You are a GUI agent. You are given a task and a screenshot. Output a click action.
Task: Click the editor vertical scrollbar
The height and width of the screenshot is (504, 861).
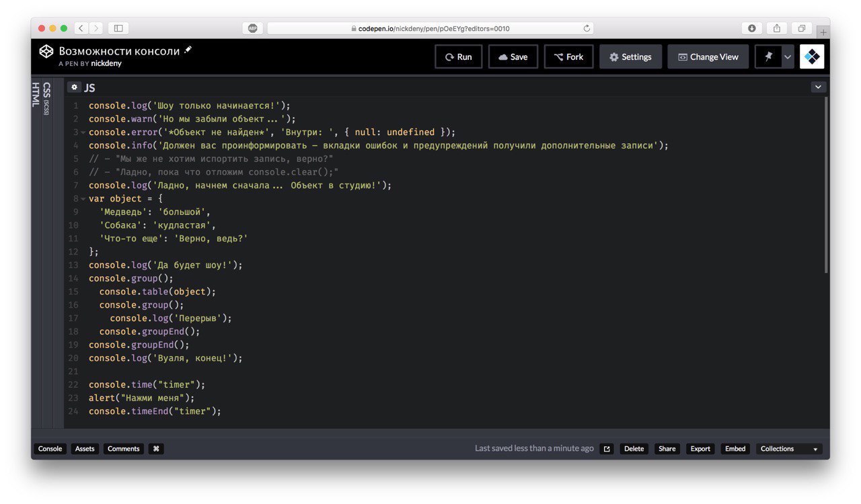pyautogui.click(x=826, y=185)
